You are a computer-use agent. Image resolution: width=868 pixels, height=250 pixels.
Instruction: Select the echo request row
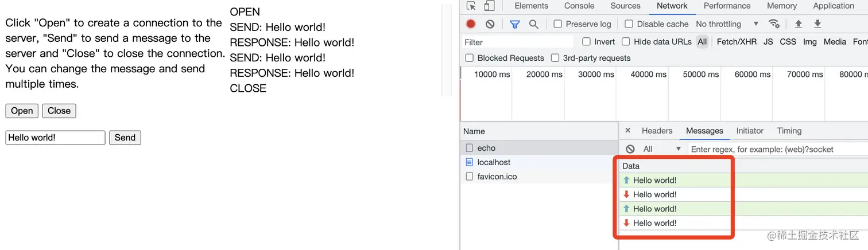[539, 148]
